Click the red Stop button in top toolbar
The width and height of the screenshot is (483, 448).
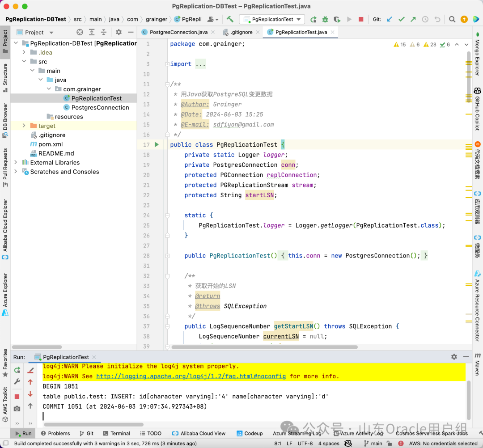(361, 19)
